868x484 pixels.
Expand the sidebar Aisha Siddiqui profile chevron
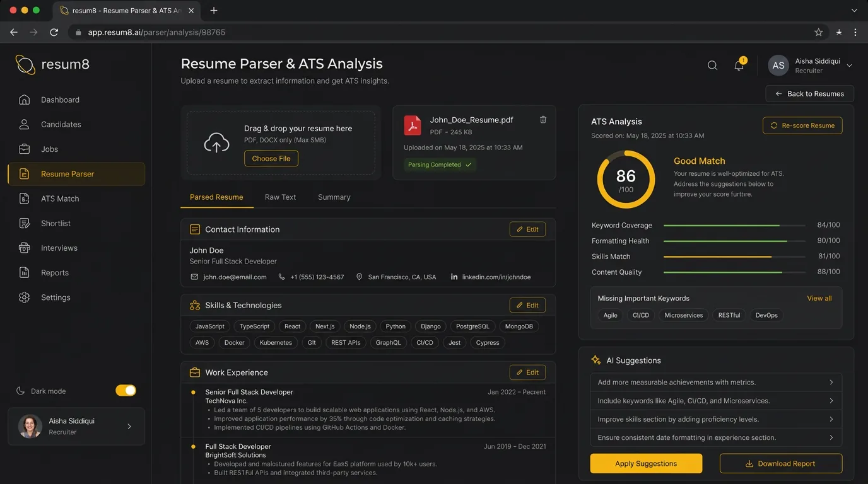(129, 427)
